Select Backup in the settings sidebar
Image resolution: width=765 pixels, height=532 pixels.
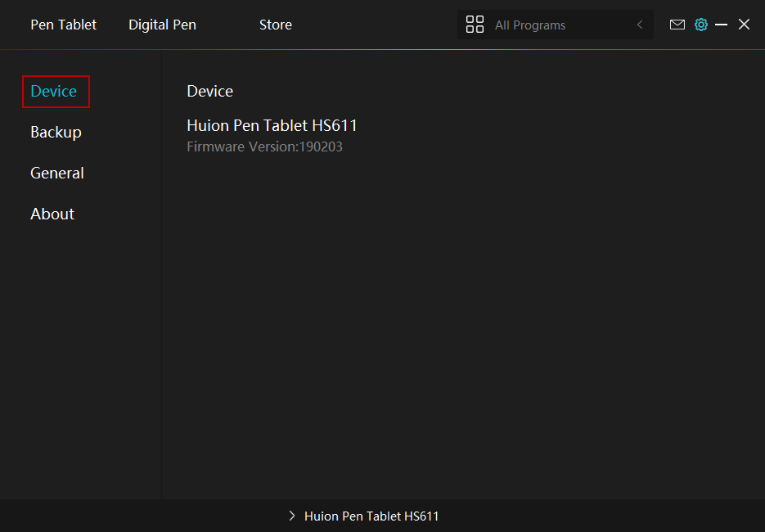point(56,133)
